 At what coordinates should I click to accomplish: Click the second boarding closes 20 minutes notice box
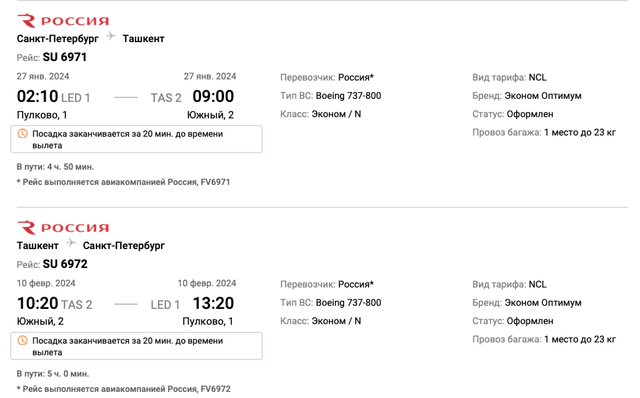tap(136, 346)
